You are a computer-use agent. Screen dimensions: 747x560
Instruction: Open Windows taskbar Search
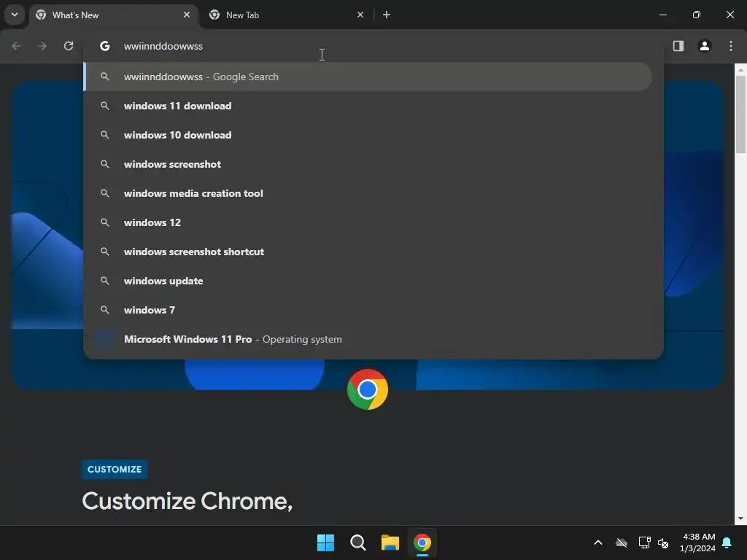[357, 542]
